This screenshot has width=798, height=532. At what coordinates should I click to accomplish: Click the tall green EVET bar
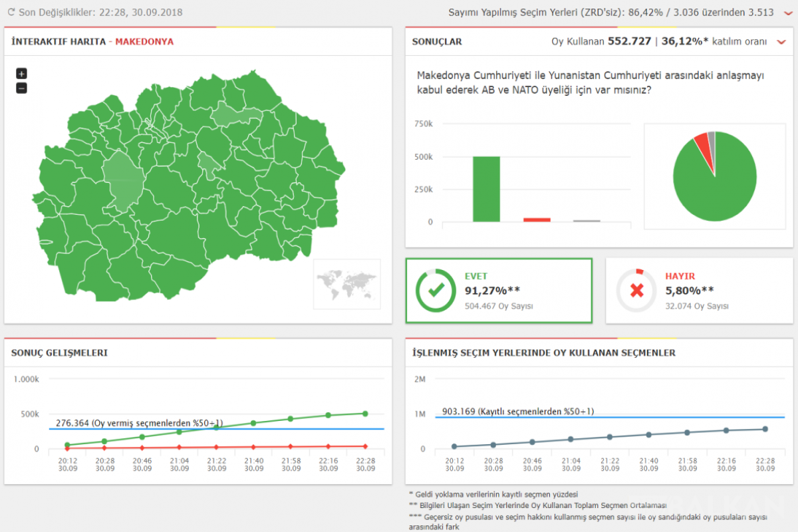(x=486, y=189)
